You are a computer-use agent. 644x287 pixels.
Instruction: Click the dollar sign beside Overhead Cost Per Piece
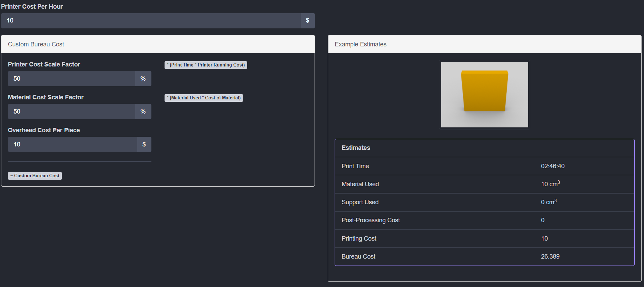pyautogui.click(x=144, y=144)
